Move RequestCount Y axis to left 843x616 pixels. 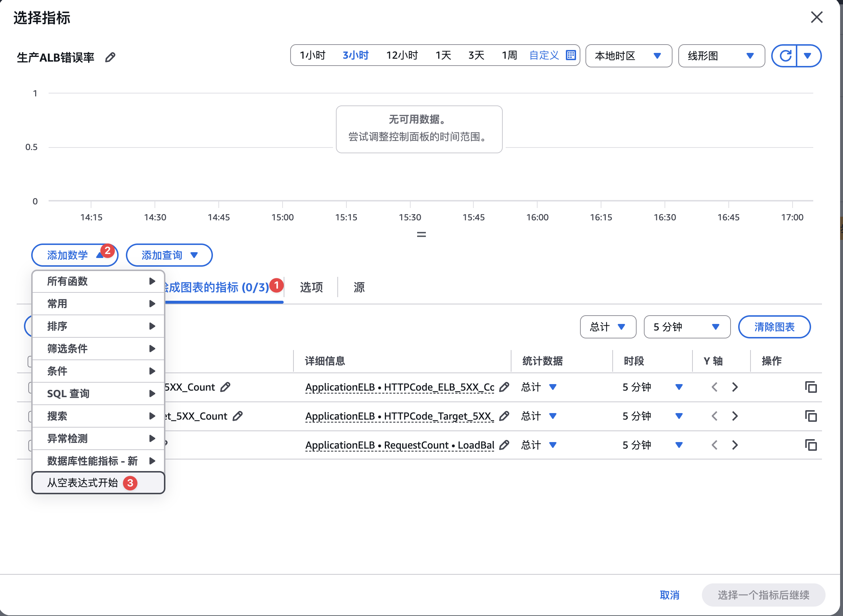(714, 445)
